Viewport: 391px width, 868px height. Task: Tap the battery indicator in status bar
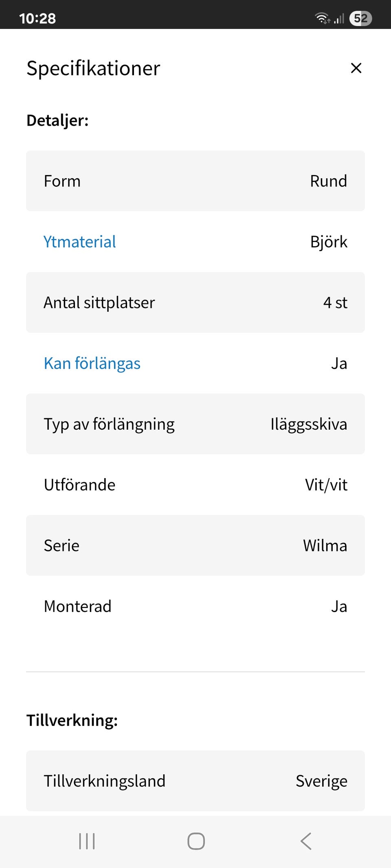(360, 18)
